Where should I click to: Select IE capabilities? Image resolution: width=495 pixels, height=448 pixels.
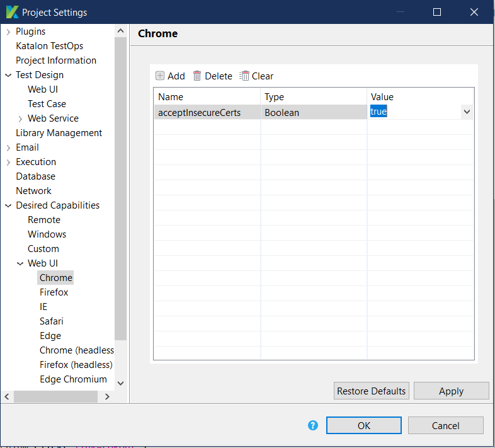pos(43,307)
